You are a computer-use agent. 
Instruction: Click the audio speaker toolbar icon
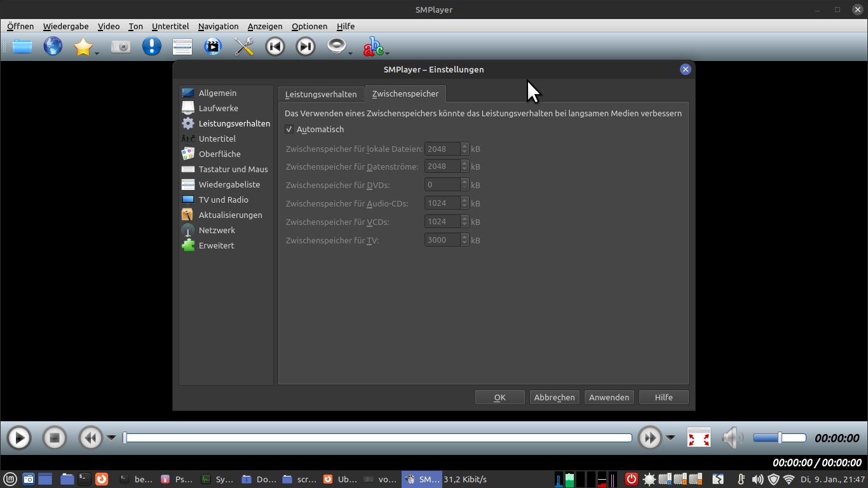(x=336, y=46)
